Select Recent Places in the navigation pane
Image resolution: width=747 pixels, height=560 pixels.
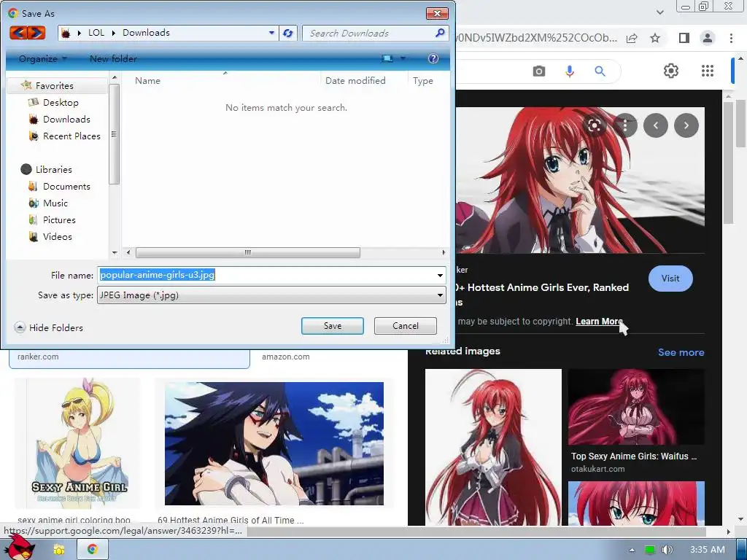71,136
